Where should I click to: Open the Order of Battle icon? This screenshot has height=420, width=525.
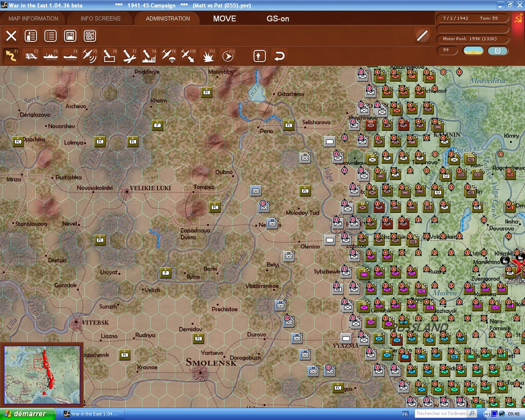coord(31,36)
